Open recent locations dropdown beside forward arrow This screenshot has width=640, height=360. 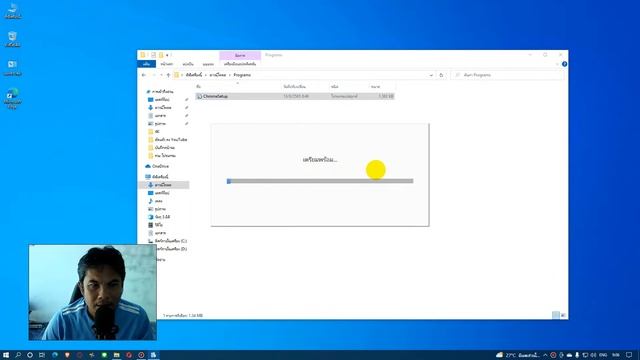161,75
